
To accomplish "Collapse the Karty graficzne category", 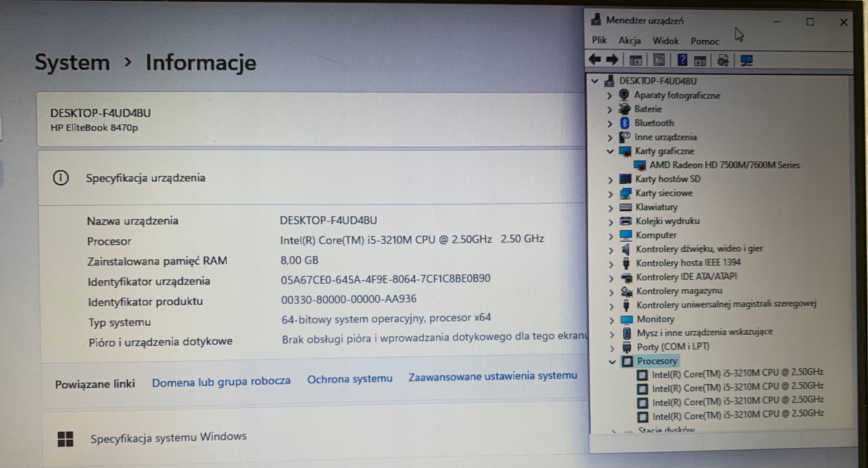I will point(610,151).
